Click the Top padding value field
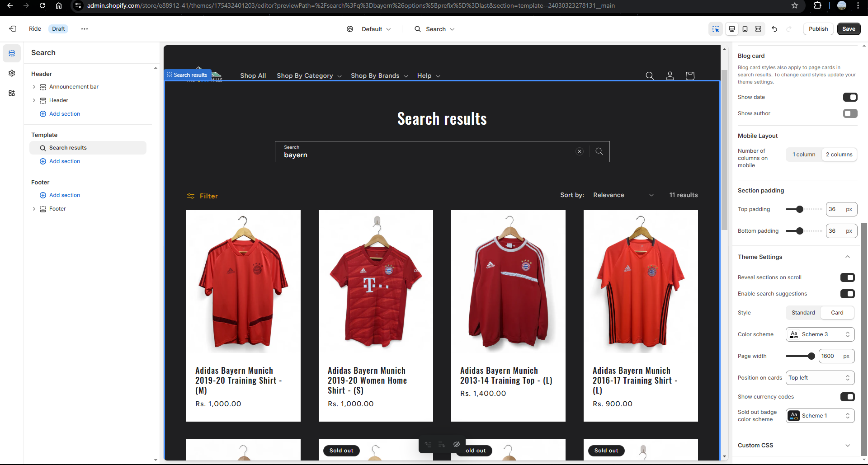This screenshot has height=465, width=868. (841, 209)
